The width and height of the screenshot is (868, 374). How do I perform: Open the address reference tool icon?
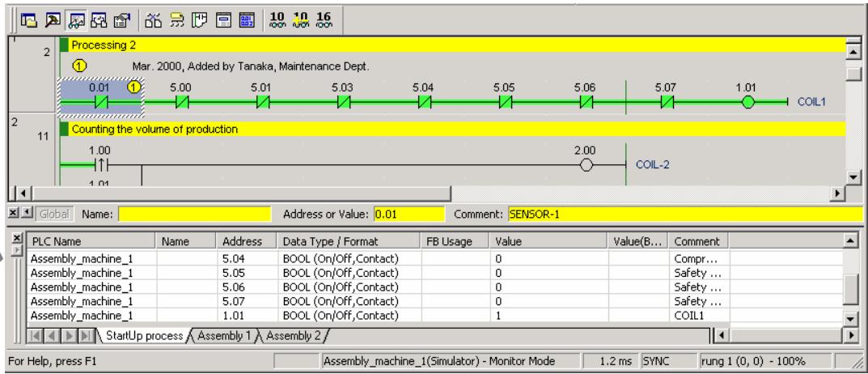click(x=99, y=20)
